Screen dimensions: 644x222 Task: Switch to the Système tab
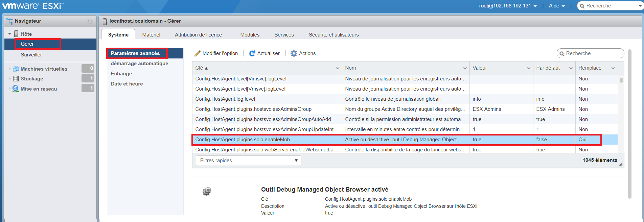[x=118, y=34]
